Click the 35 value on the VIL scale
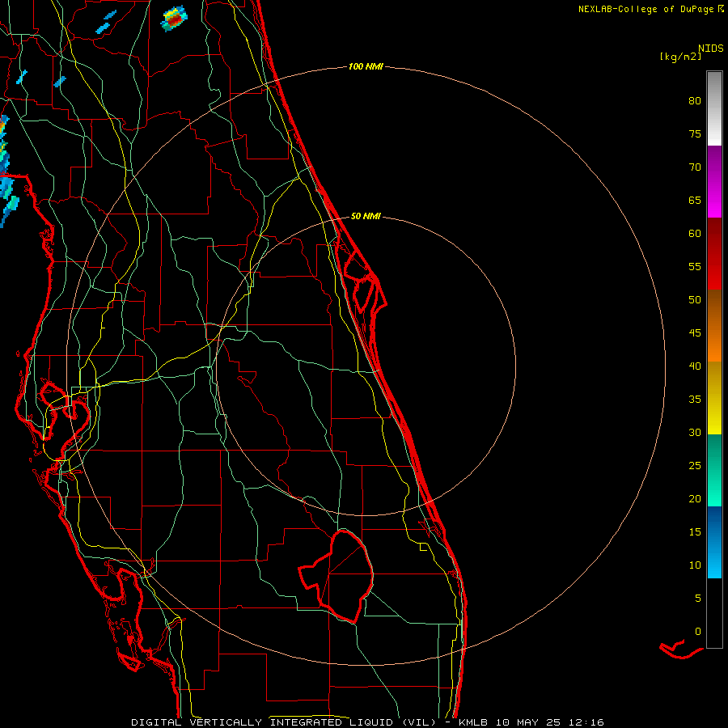Viewport: 728px width, 728px height. (695, 400)
